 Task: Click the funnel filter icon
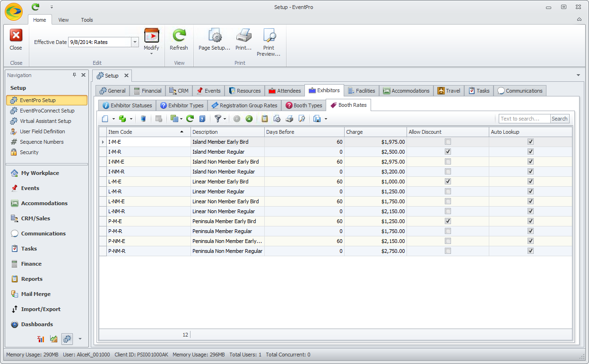click(217, 119)
